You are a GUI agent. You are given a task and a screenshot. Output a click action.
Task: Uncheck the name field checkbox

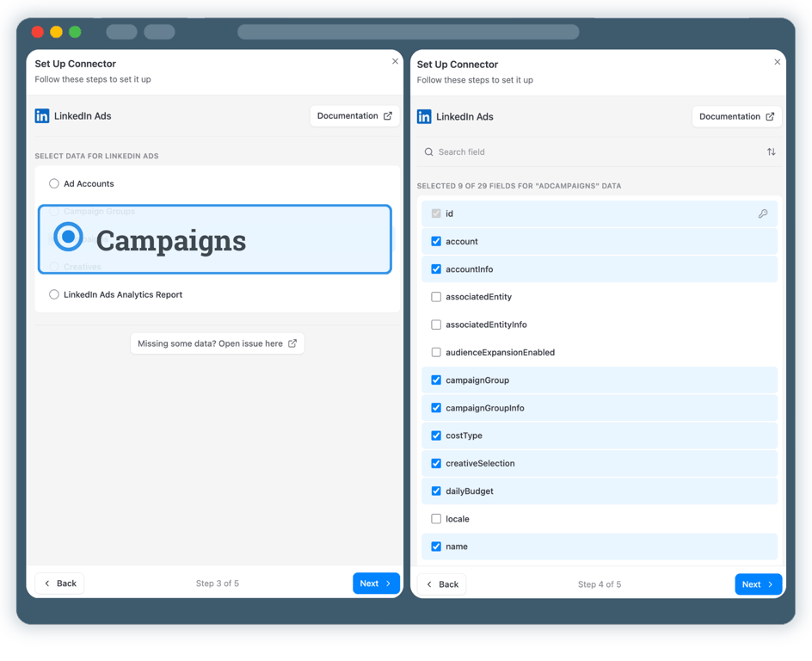(x=436, y=547)
